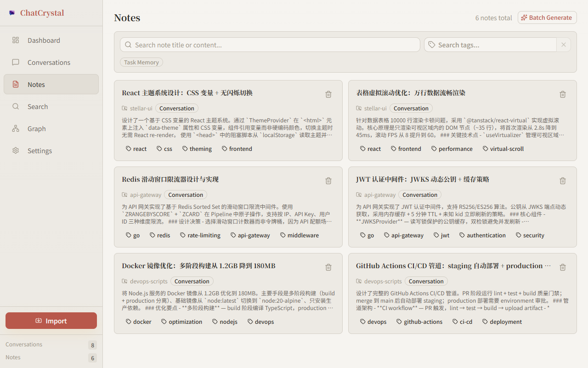Delete the React 主题系统设计 note
The height and width of the screenshot is (368, 588).
point(328,94)
